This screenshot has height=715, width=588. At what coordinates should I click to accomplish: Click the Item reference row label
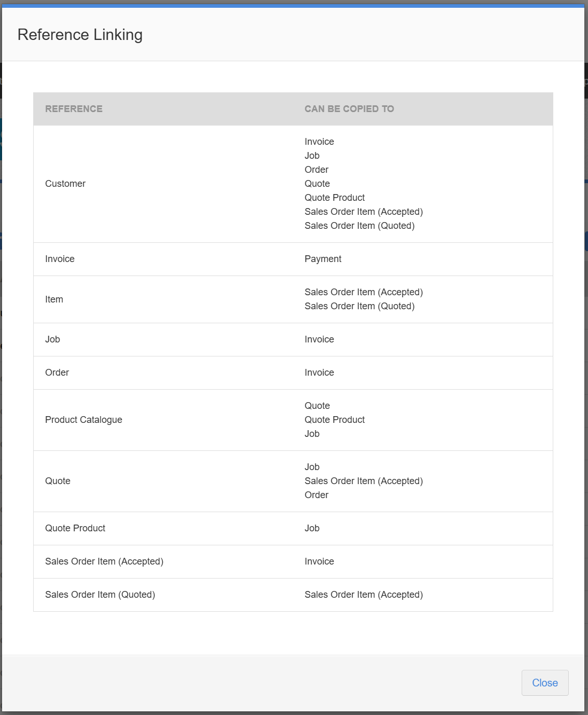54,299
